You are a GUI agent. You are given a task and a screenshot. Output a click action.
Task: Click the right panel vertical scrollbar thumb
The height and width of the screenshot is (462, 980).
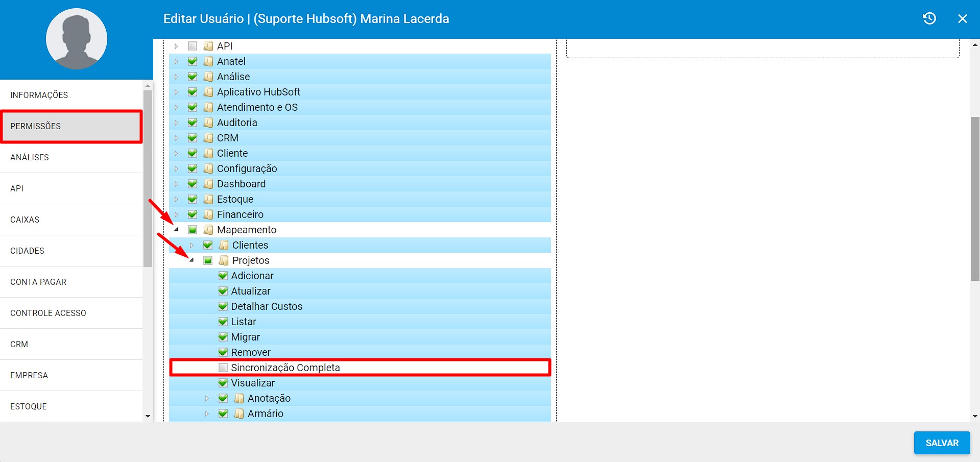pos(975,199)
